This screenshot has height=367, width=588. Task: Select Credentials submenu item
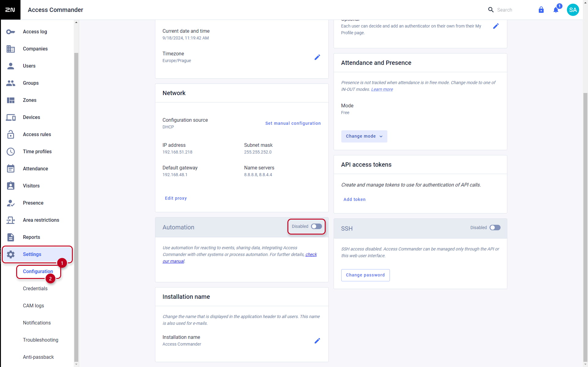[x=35, y=289]
